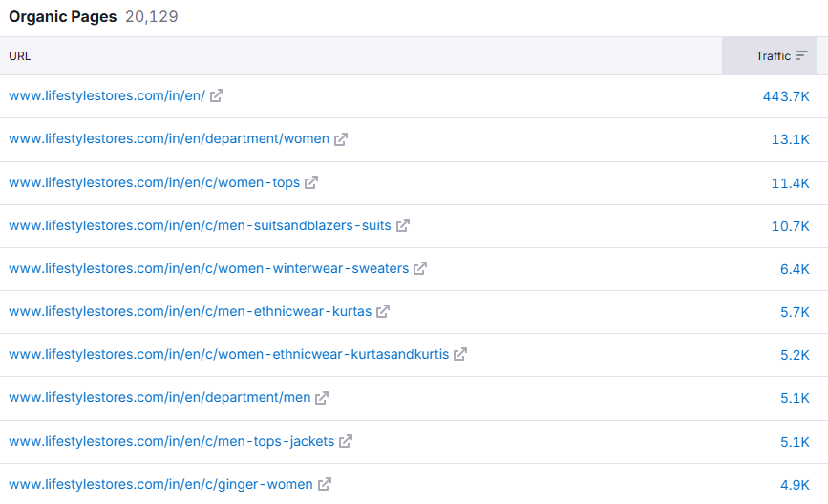Screen dimensions: 828x504
Task: Click external icon for women-ethnicwear-kurtasandkurtis URL
Action: tap(460, 354)
